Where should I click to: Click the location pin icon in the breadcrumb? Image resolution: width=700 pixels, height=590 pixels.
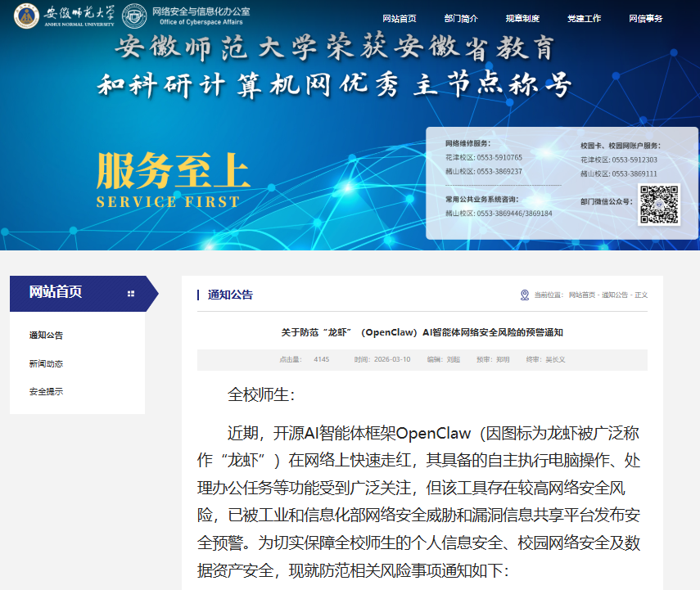524,295
